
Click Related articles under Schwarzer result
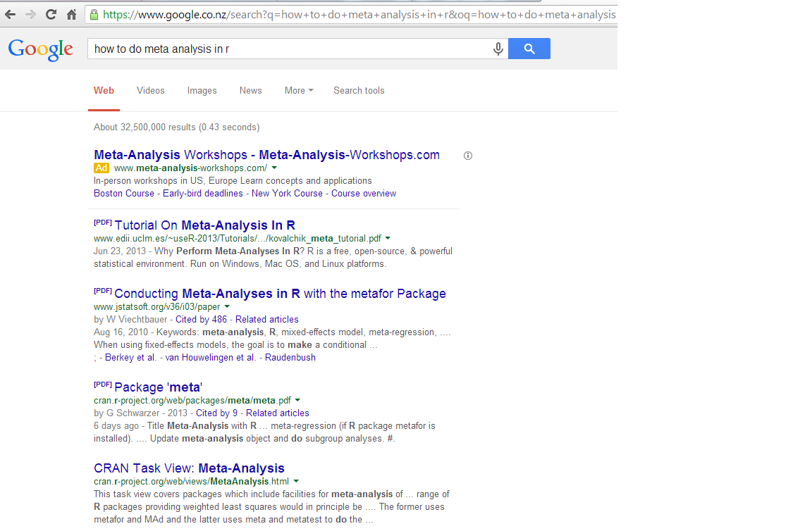point(277,413)
